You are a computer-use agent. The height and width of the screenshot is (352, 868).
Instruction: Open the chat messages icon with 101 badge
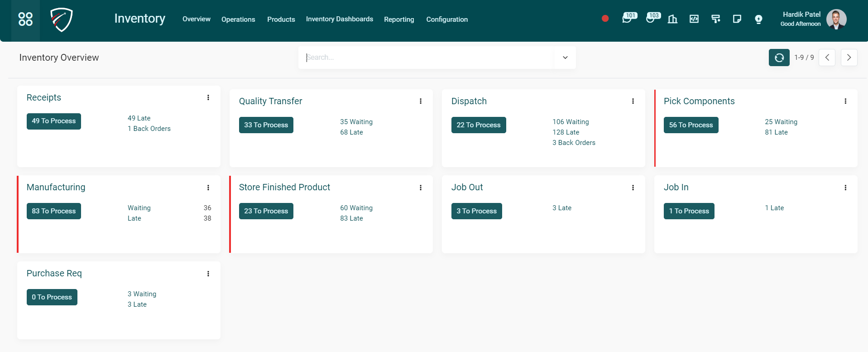[627, 19]
